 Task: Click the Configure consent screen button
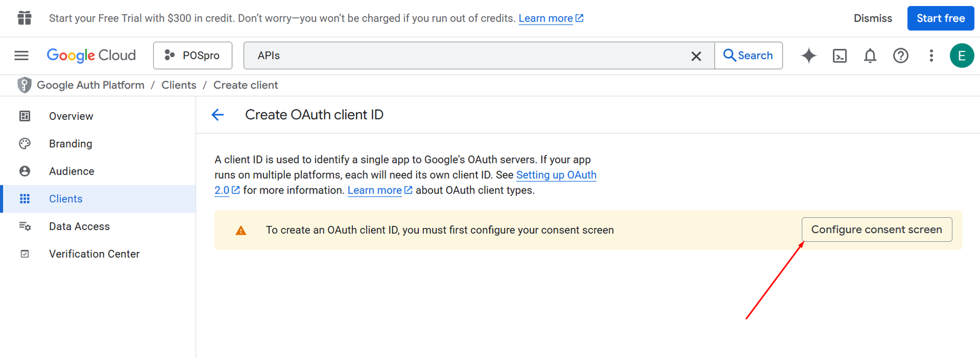pos(876,229)
